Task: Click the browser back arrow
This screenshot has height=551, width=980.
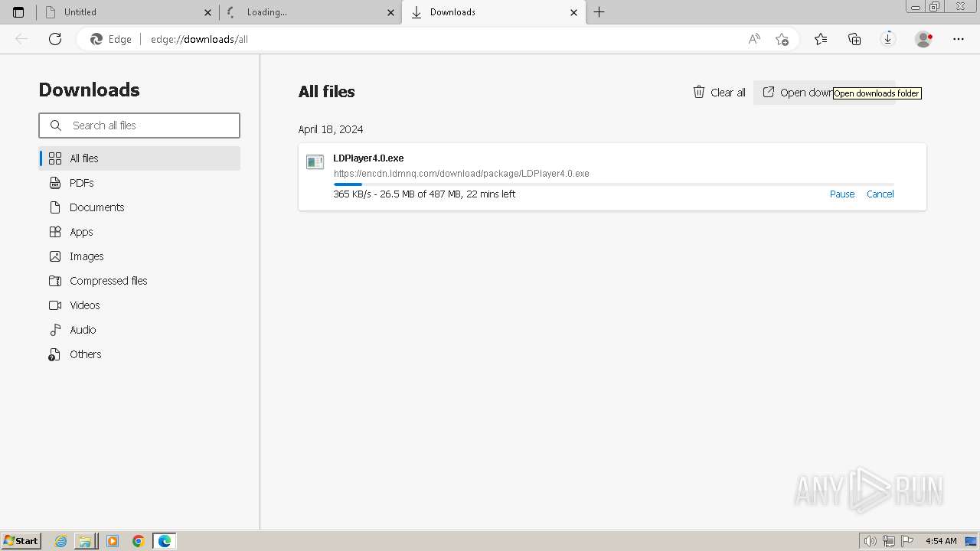Action: coord(21,39)
